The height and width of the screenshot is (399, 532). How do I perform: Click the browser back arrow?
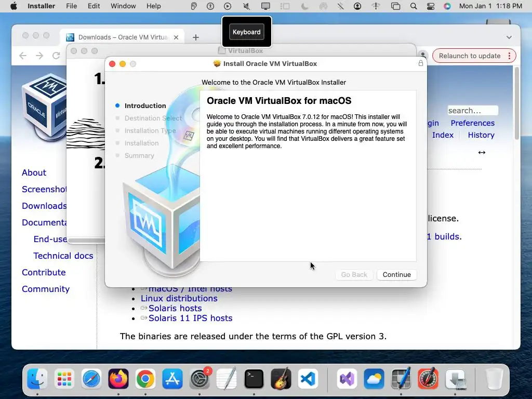point(23,56)
